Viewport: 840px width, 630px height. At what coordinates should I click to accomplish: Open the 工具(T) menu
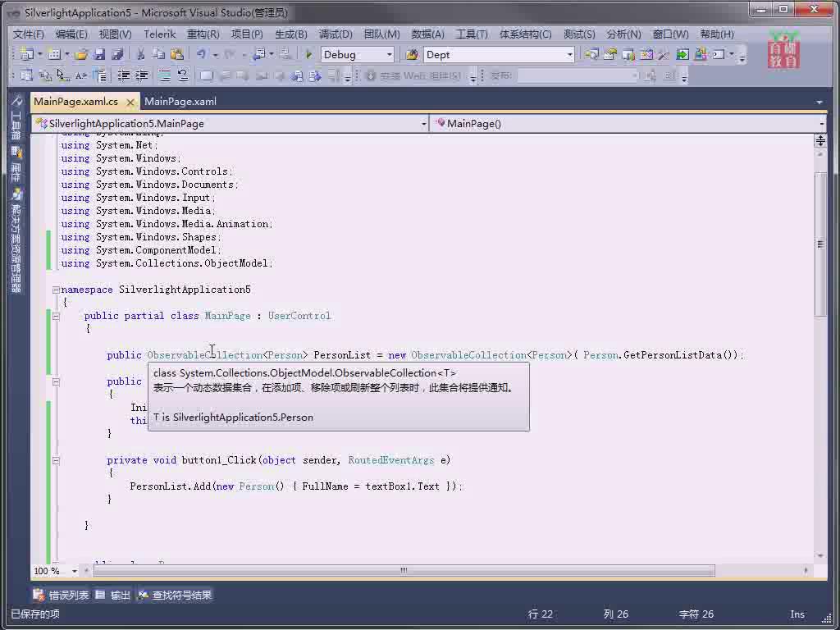472,34
